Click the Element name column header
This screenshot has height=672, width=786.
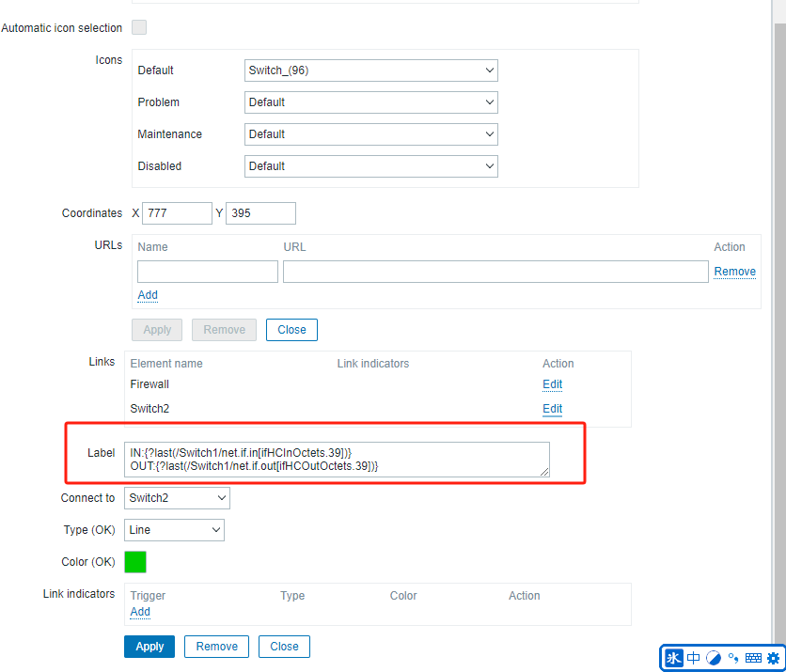166,364
